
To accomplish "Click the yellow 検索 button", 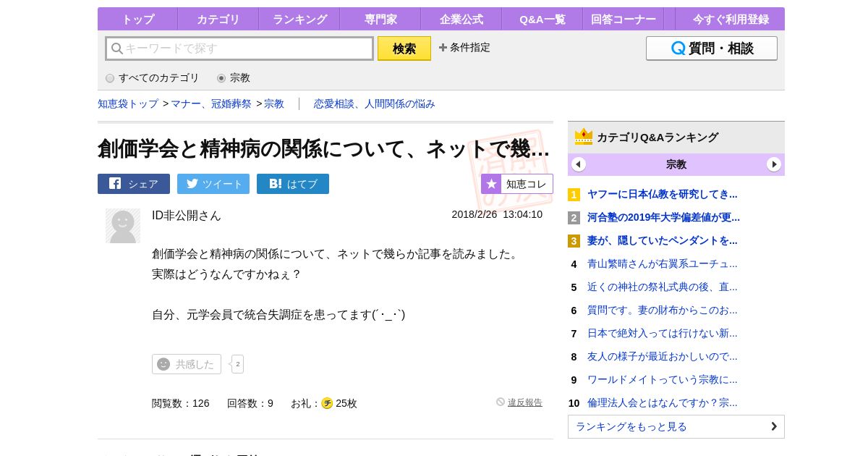I will click(404, 48).
